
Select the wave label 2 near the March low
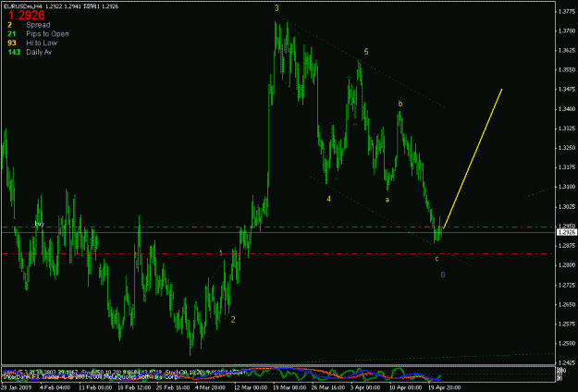pos(233,320)
